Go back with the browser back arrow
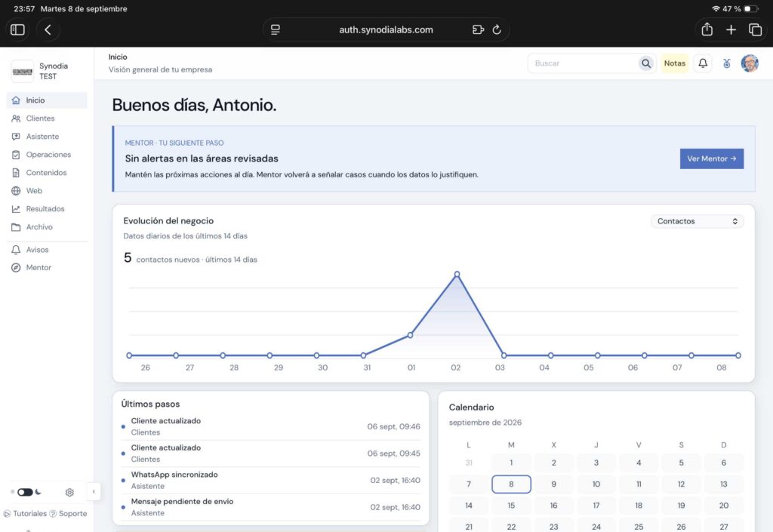This screenshot has height=532, width=773. (x=48, y=29)
